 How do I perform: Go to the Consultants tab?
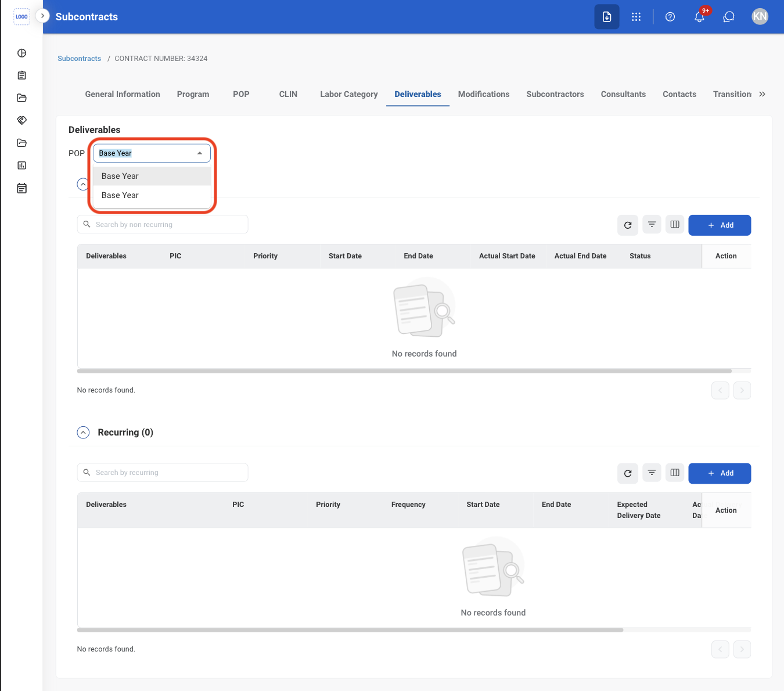[x=623, y=94]
